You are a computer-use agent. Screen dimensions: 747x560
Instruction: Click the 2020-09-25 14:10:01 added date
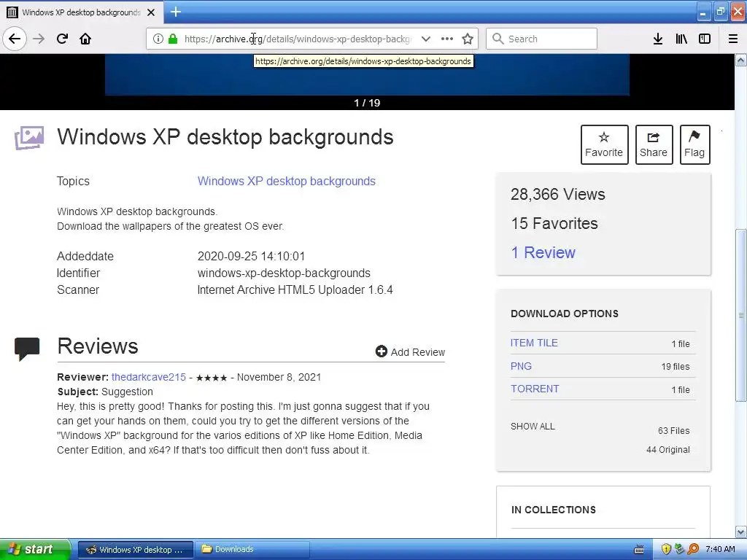point(251,256)
